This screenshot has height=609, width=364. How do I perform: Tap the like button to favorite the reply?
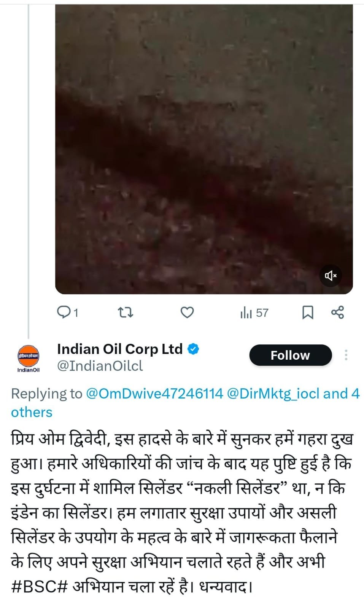187,312
